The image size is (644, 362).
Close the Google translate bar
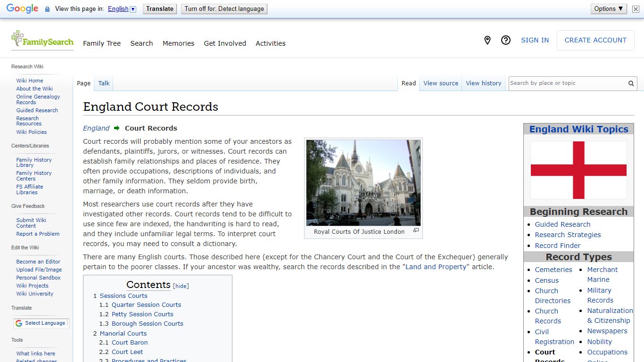(x=636, y=9)
